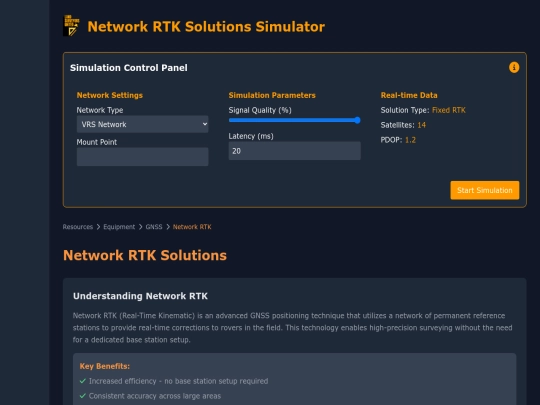The image size is (540, 405).
Task: Click the simulator logo icon beside the title
Action: pyautogui.click(x=71, y=25)
